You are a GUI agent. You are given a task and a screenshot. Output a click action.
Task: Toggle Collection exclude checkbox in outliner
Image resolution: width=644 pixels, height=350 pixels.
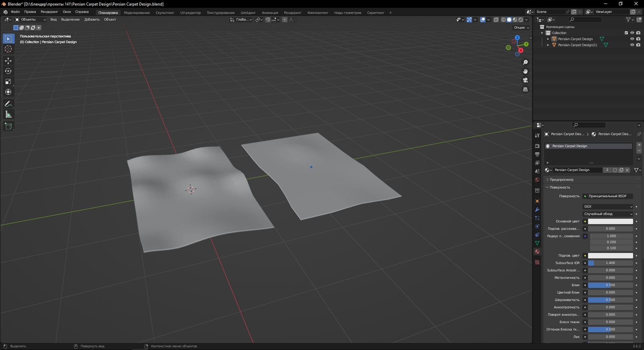626,33
